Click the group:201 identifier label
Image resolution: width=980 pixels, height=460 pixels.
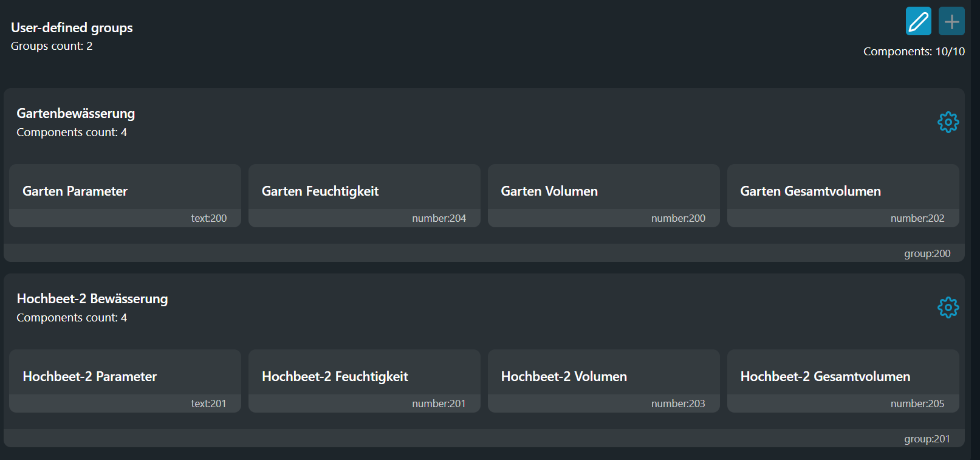point(927,439)
